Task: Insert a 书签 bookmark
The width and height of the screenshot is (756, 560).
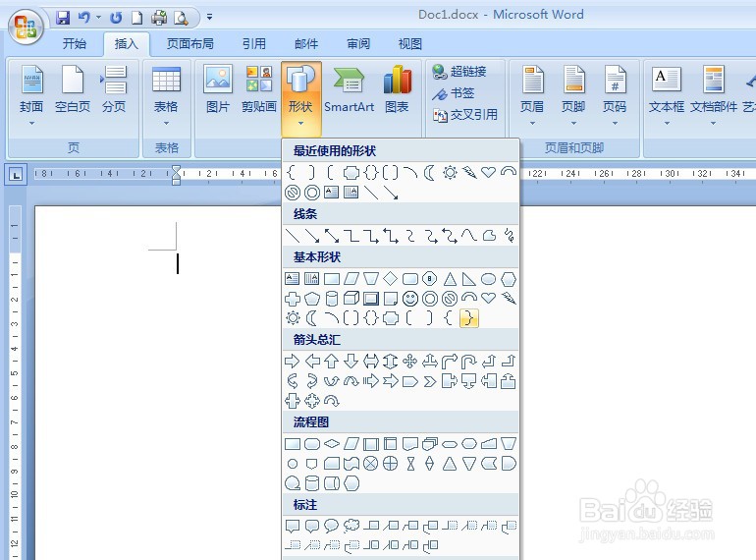Action: (x=454, y=93)
